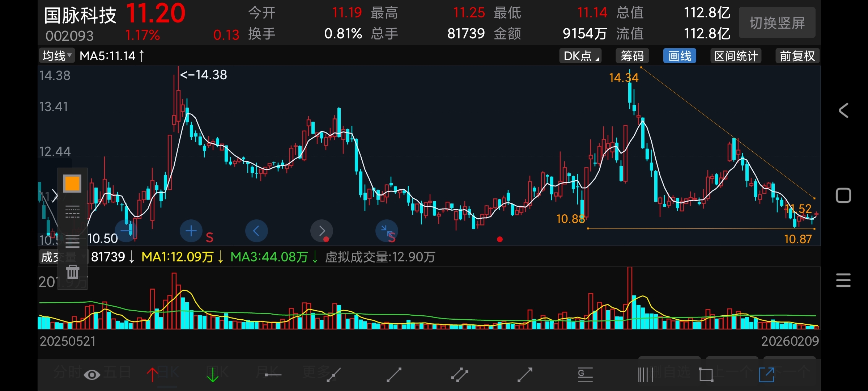Open the 筹码 tab
This screenshot has height=391, width=868.
632,56
